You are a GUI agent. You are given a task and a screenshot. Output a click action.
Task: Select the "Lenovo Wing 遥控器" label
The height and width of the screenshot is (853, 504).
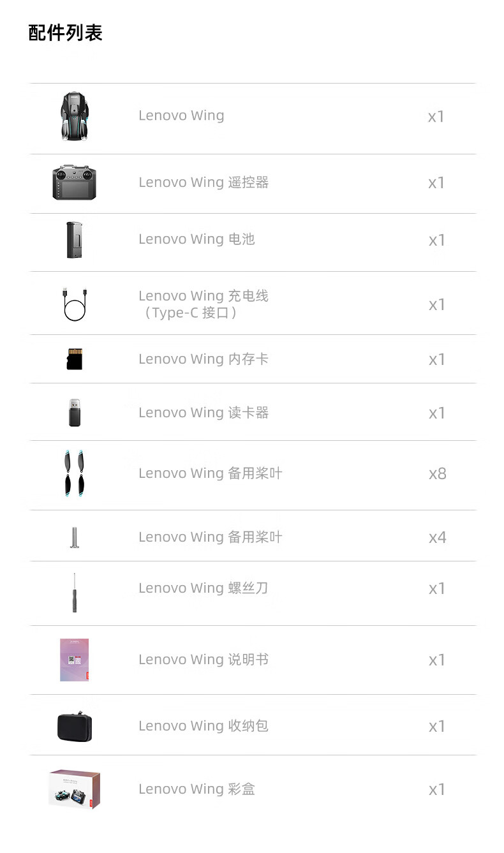pyautogui.click(x=204, y=182)
